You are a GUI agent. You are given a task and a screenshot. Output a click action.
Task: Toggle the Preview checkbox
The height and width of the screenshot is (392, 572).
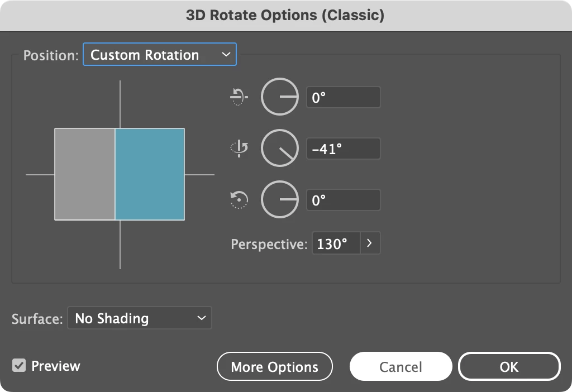point(19,366)
